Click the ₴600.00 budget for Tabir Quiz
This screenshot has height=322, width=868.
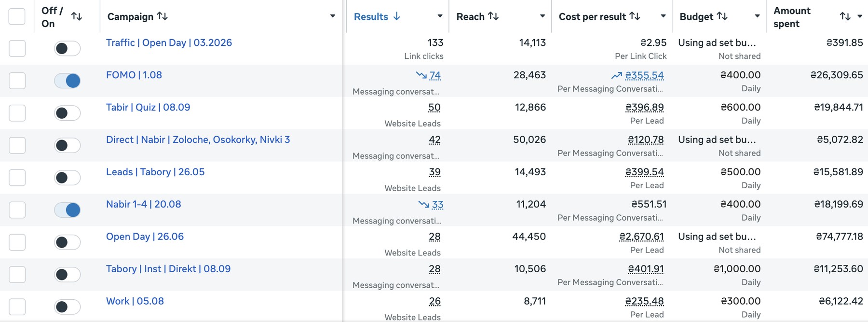(x=740, y=107)
